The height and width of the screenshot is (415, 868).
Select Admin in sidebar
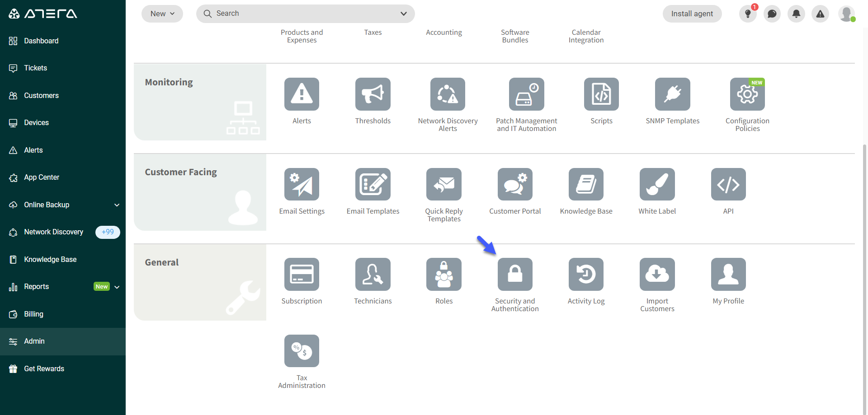[63, 341]
